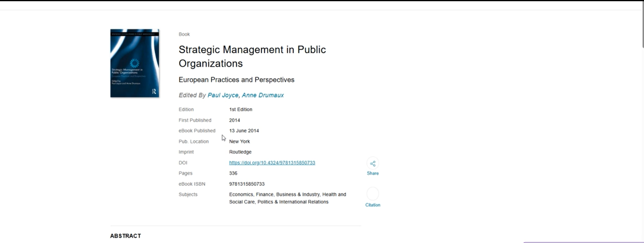
Task: Open editor Anne Drumaux's link
Action: 262,95
